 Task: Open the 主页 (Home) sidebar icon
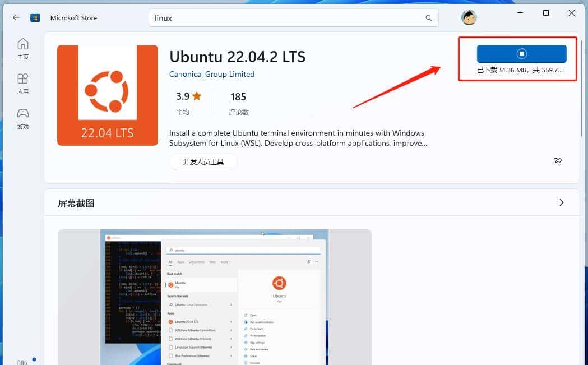22,48
